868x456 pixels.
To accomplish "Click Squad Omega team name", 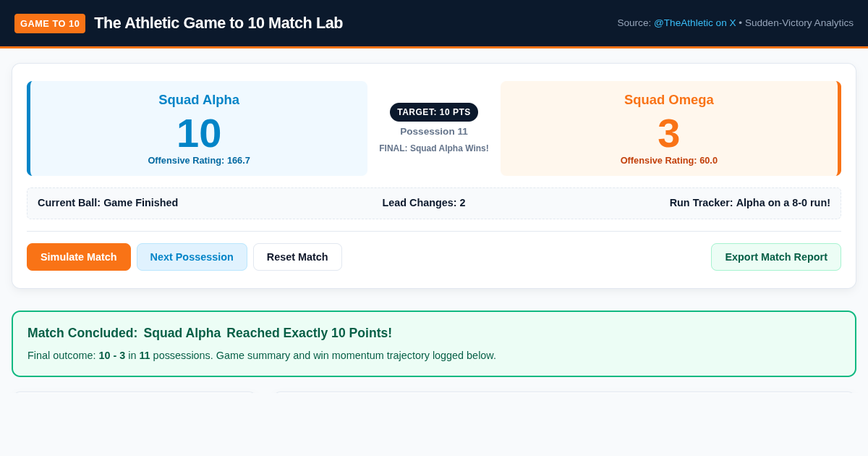I will 669,100.
